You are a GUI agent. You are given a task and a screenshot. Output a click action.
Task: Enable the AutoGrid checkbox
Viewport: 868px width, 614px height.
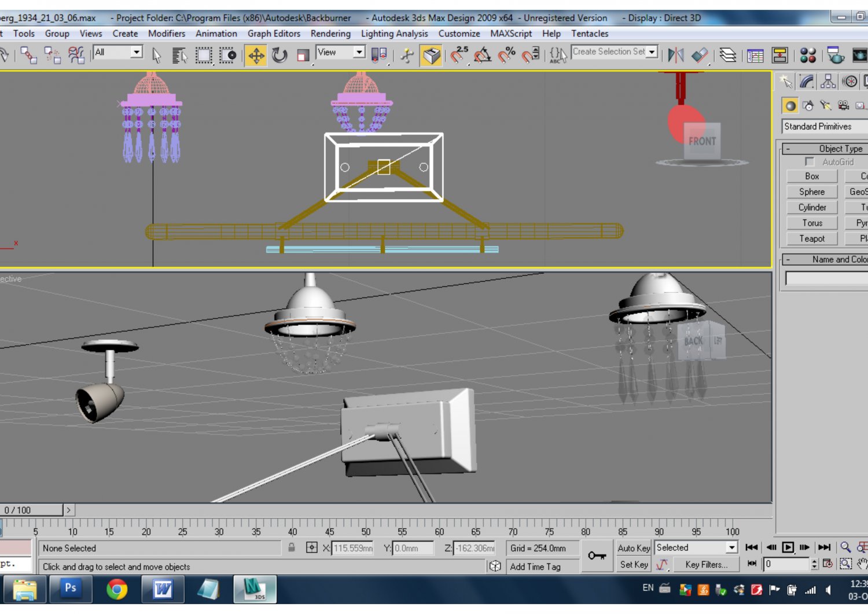coord(810,162)
